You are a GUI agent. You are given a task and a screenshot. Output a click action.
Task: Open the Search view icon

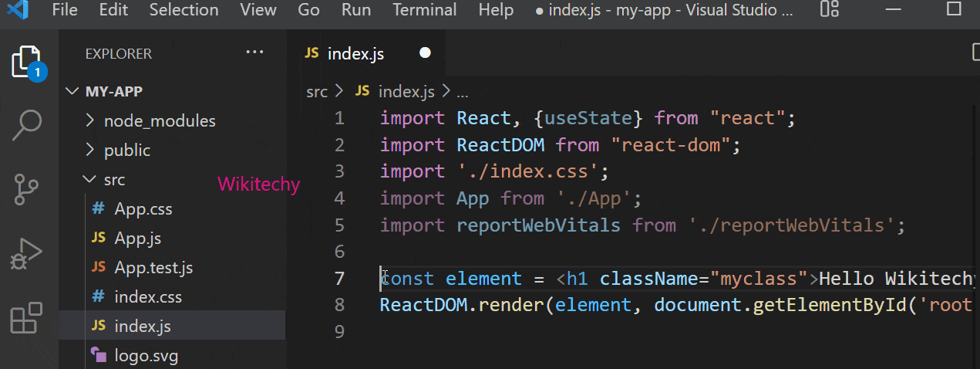[x=27, y=124]
